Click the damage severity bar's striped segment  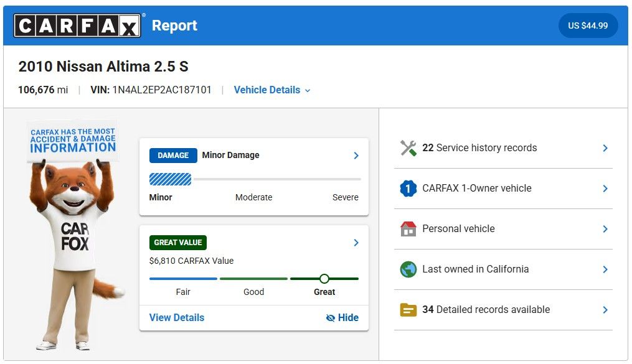pos(170,179)
